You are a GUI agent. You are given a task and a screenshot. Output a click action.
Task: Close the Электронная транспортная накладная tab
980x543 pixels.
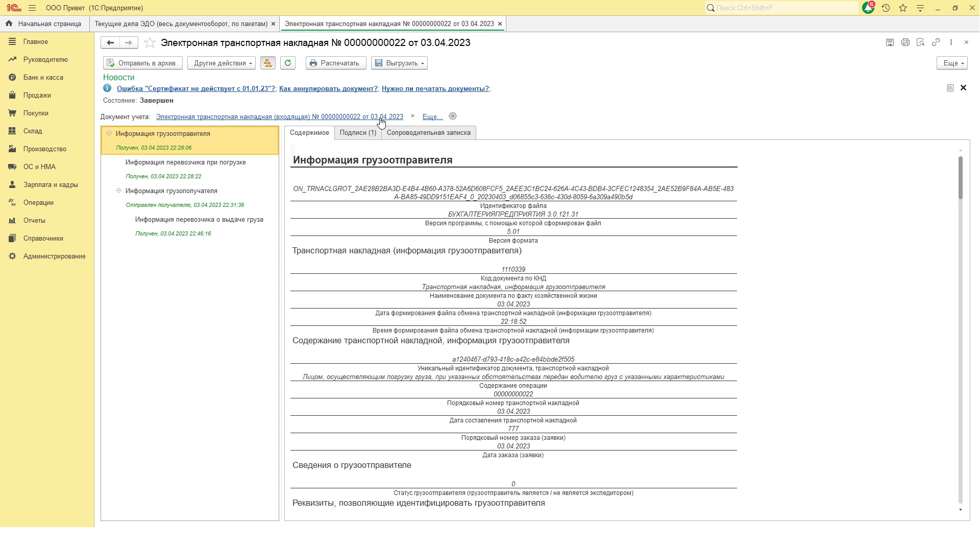coord(500,24)
